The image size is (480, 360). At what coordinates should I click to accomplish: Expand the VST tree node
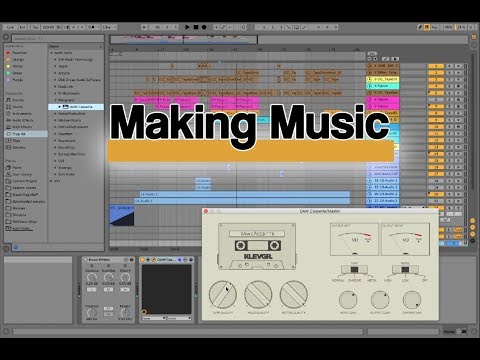click(52, 181)
